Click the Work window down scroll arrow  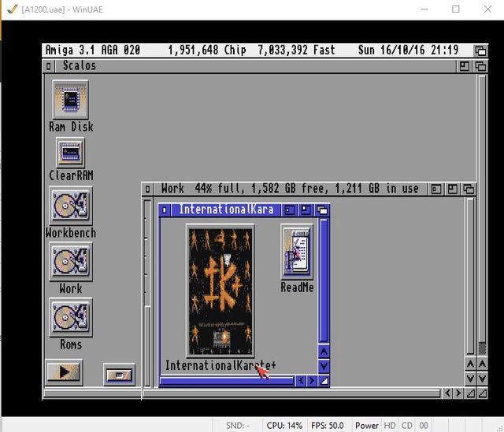coord(470,378)
